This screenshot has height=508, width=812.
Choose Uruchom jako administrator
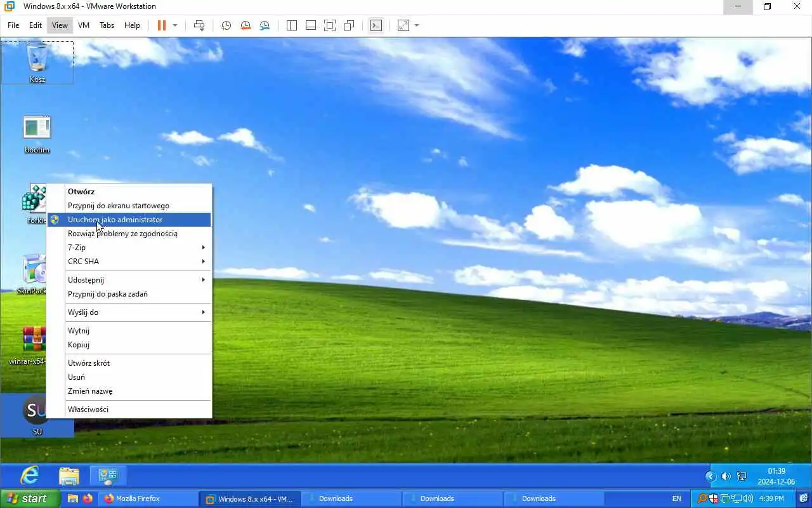[129, 220]
